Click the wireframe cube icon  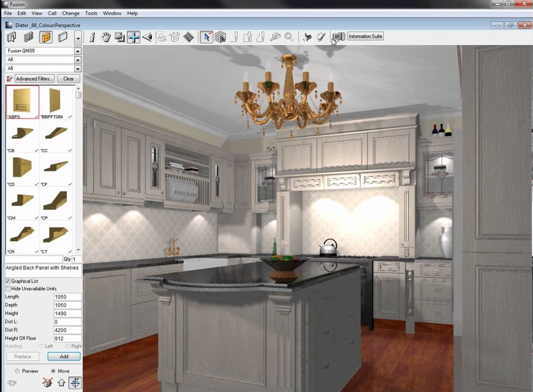click(x=220, y=37)
